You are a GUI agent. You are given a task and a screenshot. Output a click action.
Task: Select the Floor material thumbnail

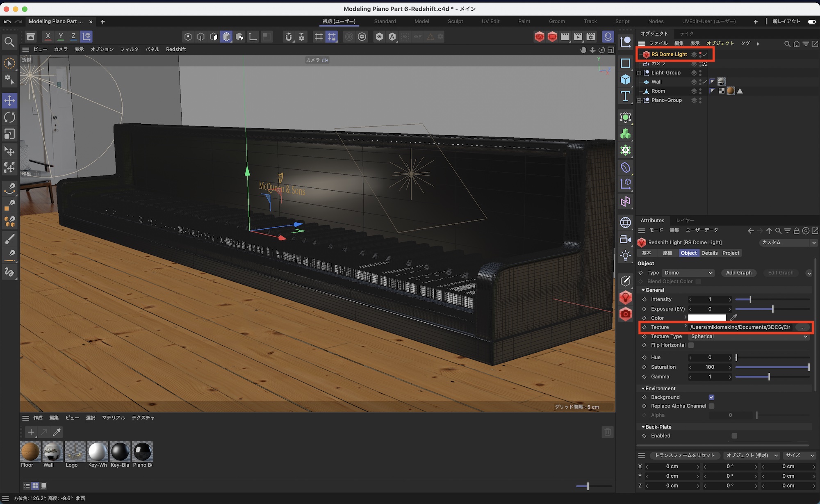(30, 452)
